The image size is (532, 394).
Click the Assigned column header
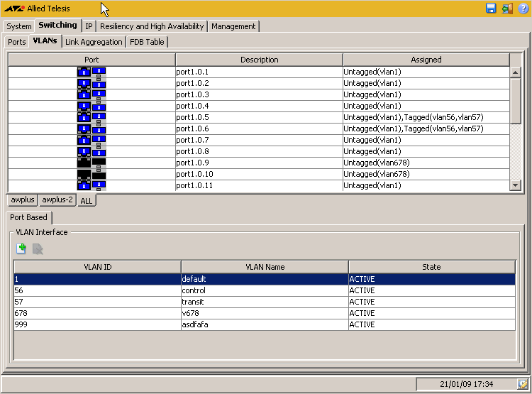(426, 60)
